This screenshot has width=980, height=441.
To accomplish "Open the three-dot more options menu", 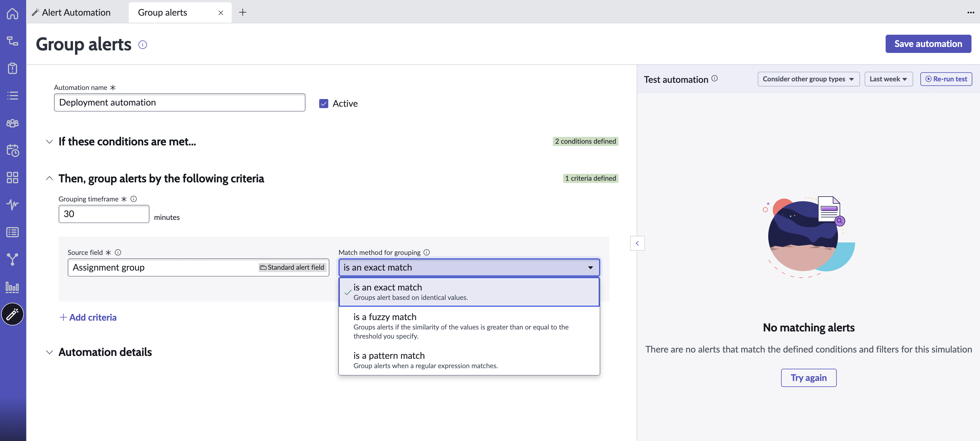I will (x=971, y=13).
